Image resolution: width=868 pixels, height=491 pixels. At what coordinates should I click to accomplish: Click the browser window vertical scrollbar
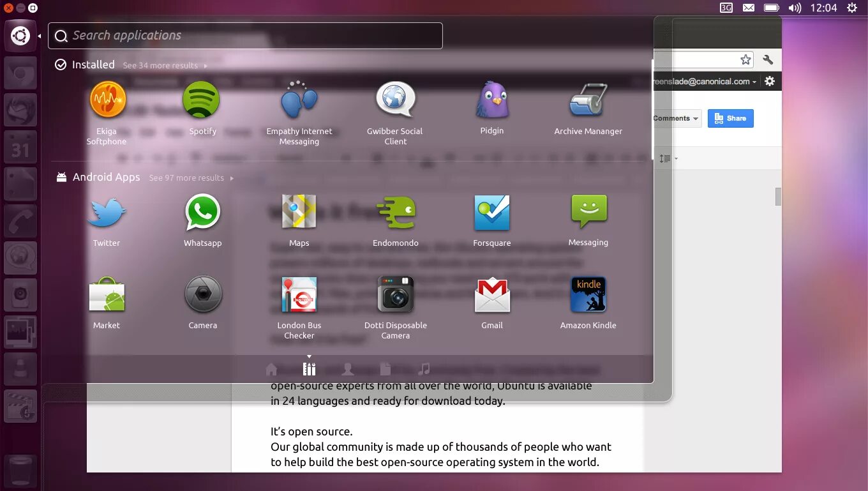(x=778, y=197)
